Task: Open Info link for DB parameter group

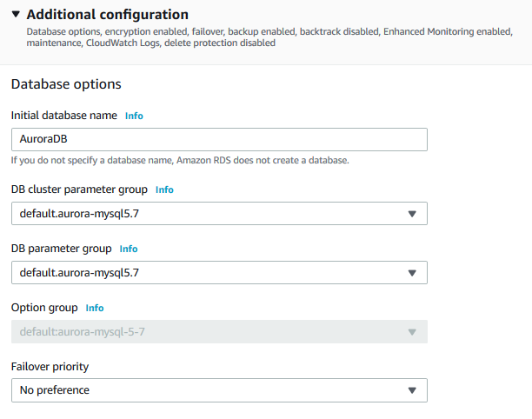Action: 129,249
